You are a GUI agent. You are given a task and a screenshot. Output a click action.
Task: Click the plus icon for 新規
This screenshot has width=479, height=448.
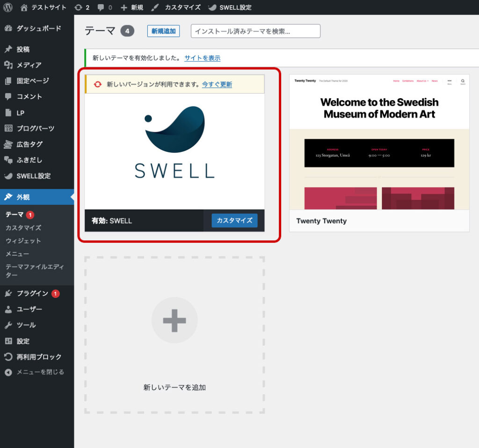click(x=123, y=7)
